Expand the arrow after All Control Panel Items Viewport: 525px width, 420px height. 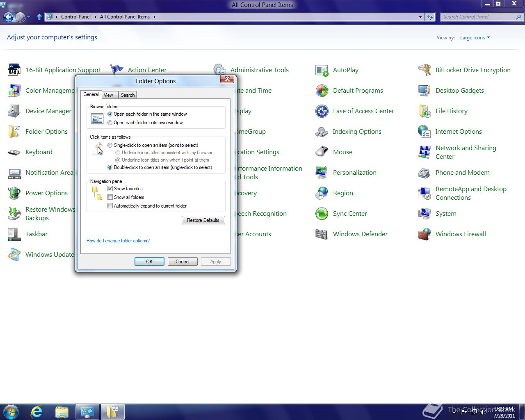pyautogui.click(x=155, y=17)
